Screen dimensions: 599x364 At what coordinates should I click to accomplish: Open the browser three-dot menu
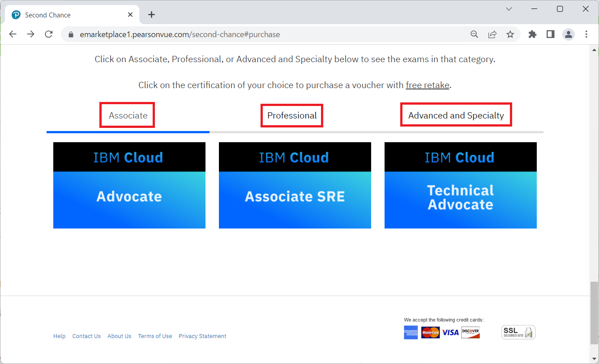point(586,34)
